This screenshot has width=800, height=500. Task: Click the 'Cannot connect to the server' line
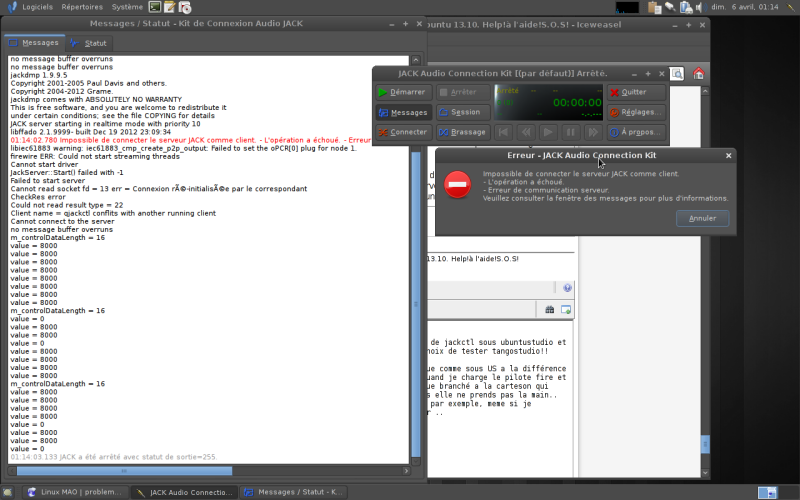coord(62,221)
